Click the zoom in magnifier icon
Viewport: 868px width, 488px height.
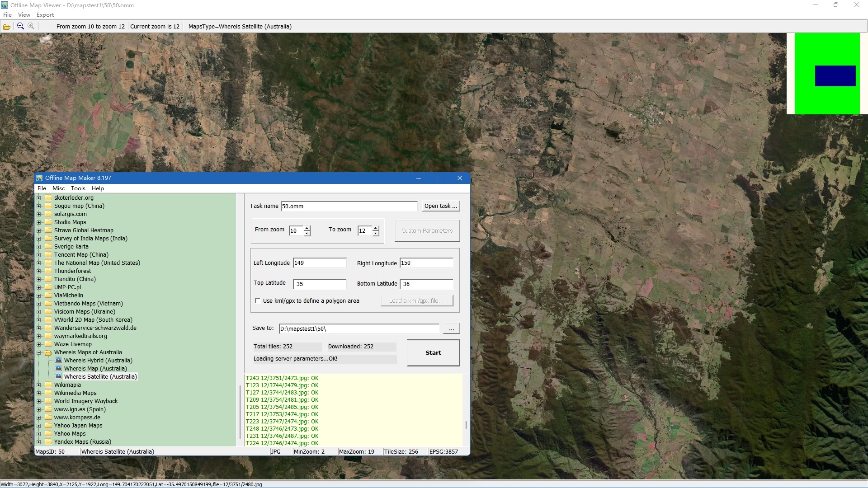point(31,26)
